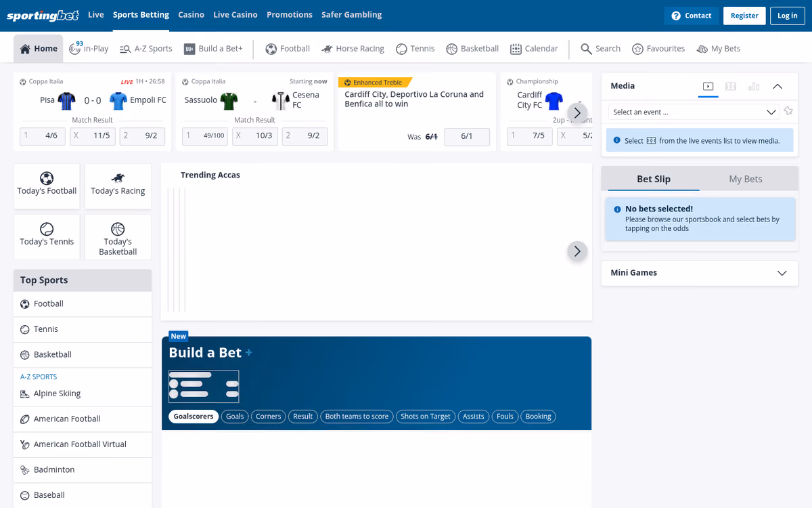
Task: Open the In-Play live counter icon
Action: (75, 49)
